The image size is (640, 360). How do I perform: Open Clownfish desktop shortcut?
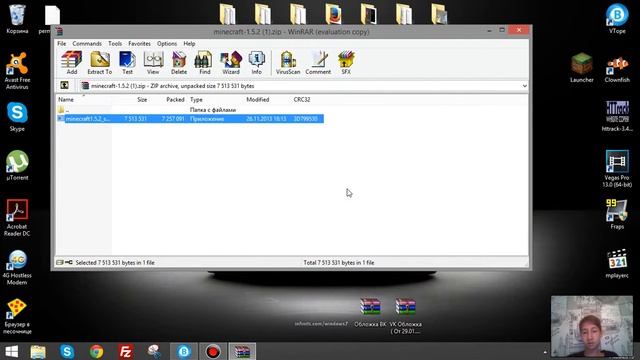tap(617, 69)
